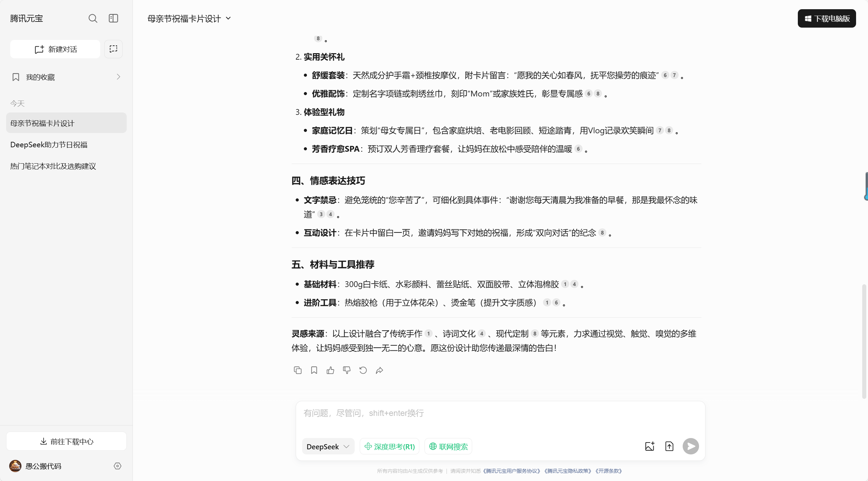
Task: Click the upload image icon in input box
Action: [650, 446]
